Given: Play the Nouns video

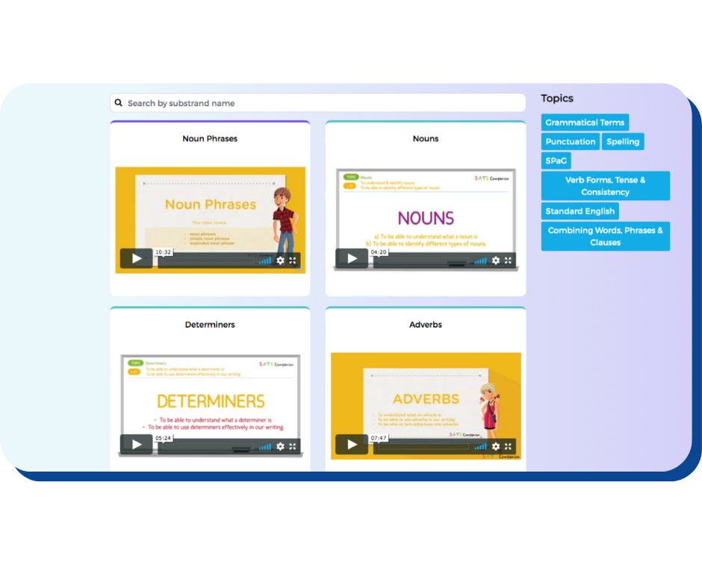Looking at the screenshot, I should click(x=352, y=259).
